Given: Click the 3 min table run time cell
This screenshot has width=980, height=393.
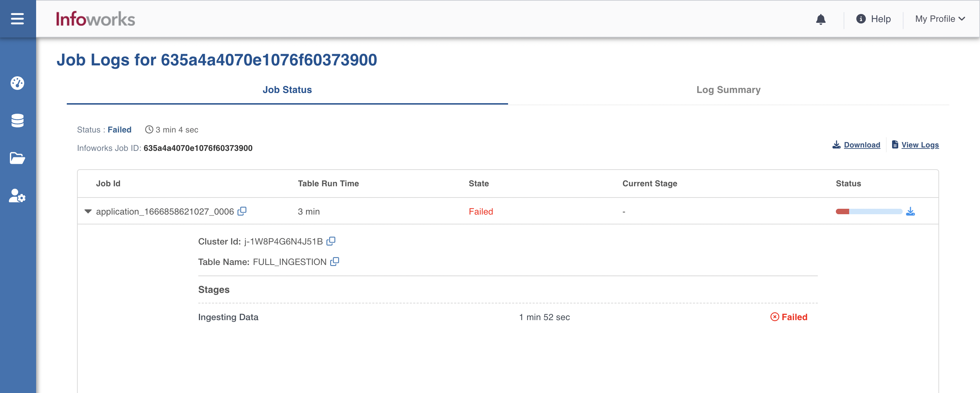Looking at the screenshot, I should coord(308,211).
